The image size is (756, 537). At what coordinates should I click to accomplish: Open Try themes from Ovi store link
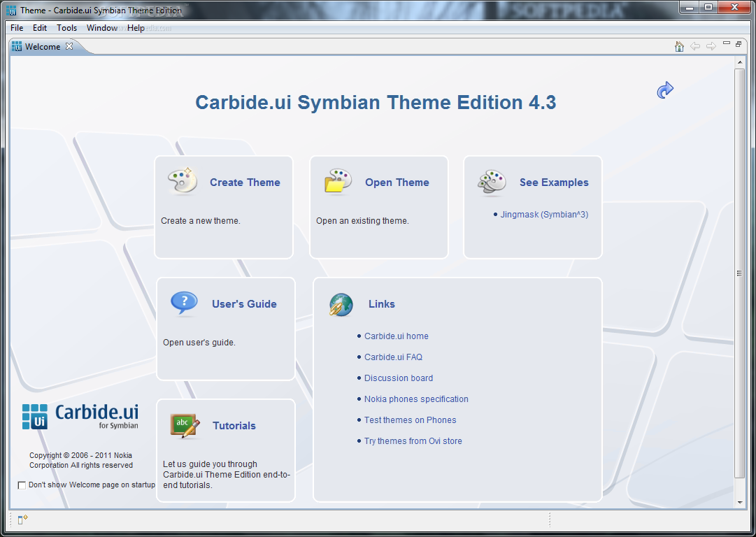tap(413, 441)
